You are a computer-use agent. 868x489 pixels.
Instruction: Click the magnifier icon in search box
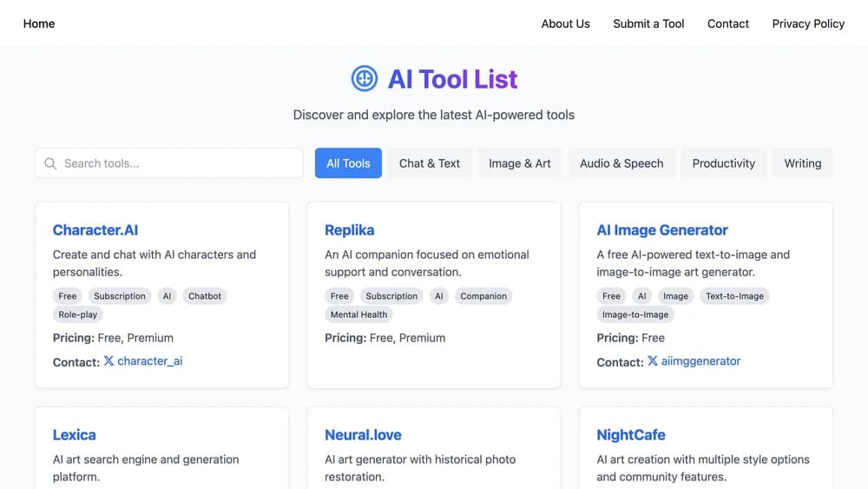50,163
